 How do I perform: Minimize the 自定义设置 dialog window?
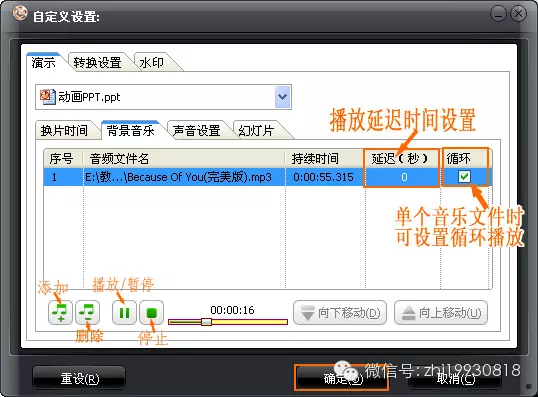(x=498, y=14)
